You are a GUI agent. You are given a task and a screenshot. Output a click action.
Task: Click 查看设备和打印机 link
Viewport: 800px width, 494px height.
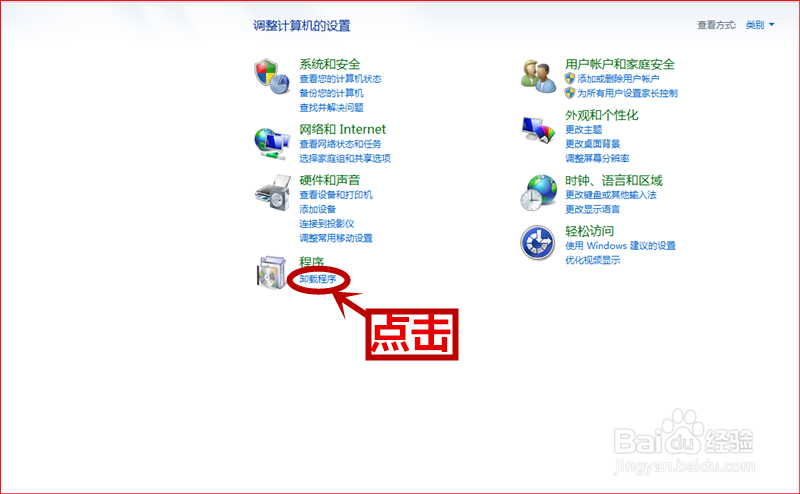tap(336, 195)
